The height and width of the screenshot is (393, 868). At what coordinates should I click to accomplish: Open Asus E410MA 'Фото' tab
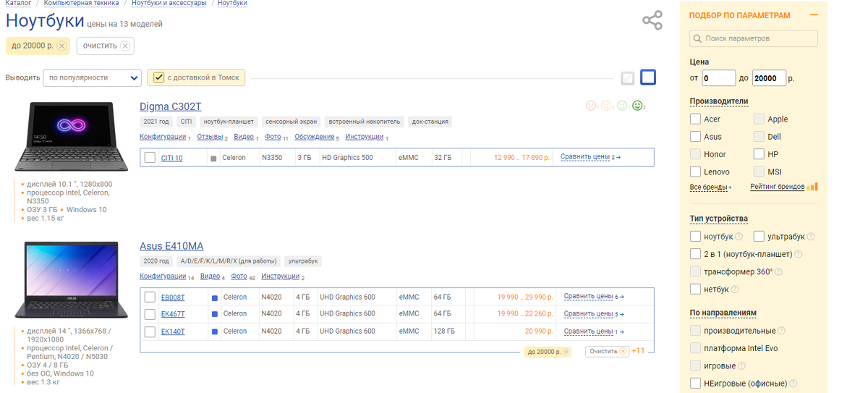239,276
